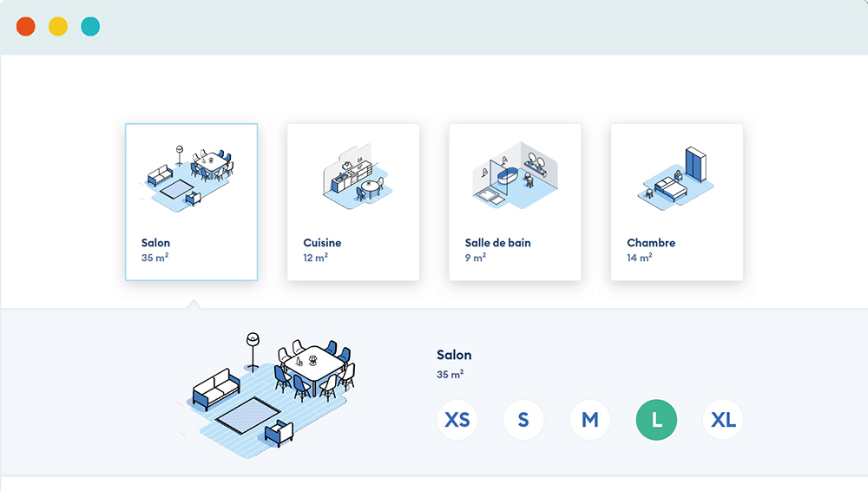Click the Salle de bain card label
The image size is (868, 491).
coord(497,243)
